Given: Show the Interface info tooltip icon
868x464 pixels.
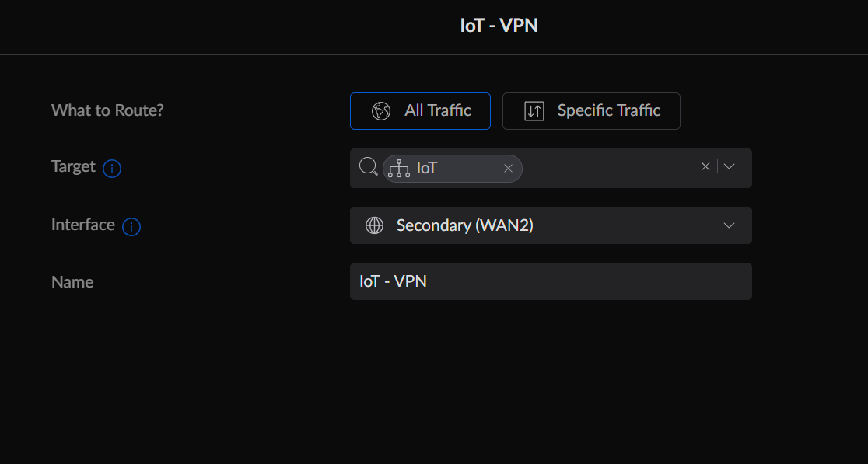Looking at the screenshot, I should coord(131,226).
